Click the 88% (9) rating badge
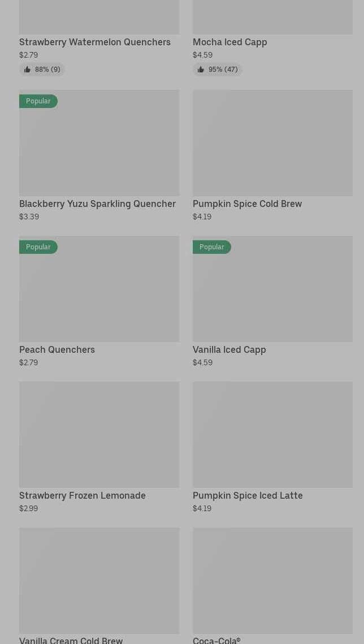The height and width of the screenshot is (644, 364). pos(42,70)
